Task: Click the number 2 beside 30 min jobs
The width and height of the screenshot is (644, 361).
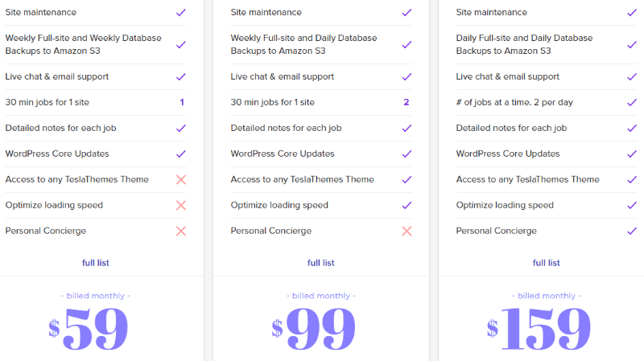Action: point(407,103)
